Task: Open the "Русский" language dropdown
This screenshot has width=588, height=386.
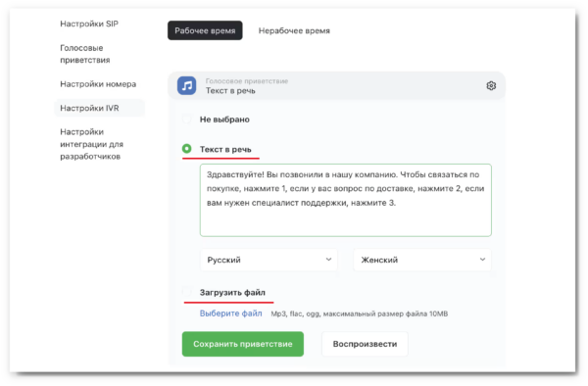Action: (269, 260)
